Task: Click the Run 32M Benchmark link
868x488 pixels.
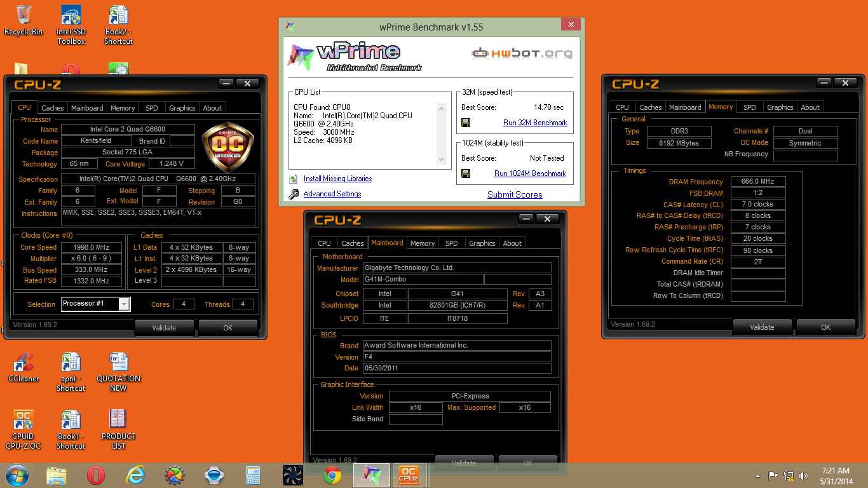Action: 535,123
